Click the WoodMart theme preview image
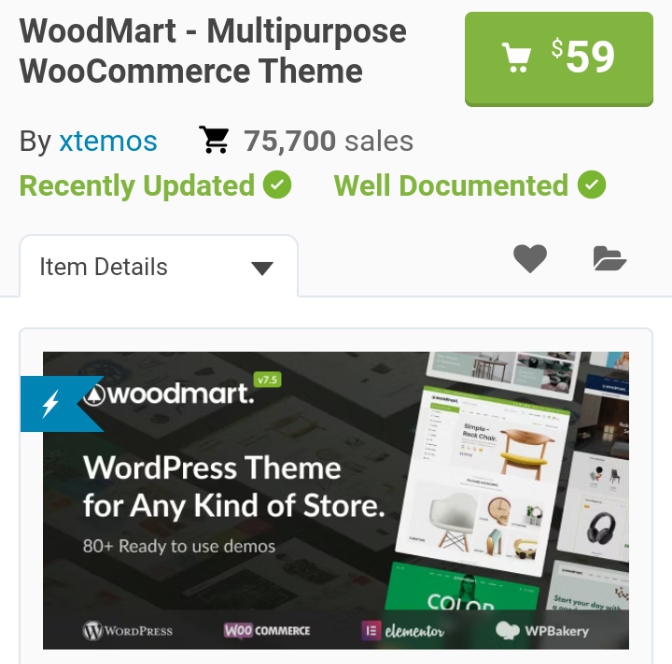 336,500
